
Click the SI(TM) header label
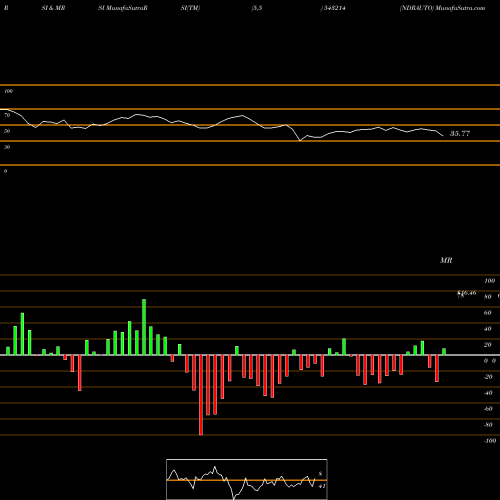[x=190, y=8]
